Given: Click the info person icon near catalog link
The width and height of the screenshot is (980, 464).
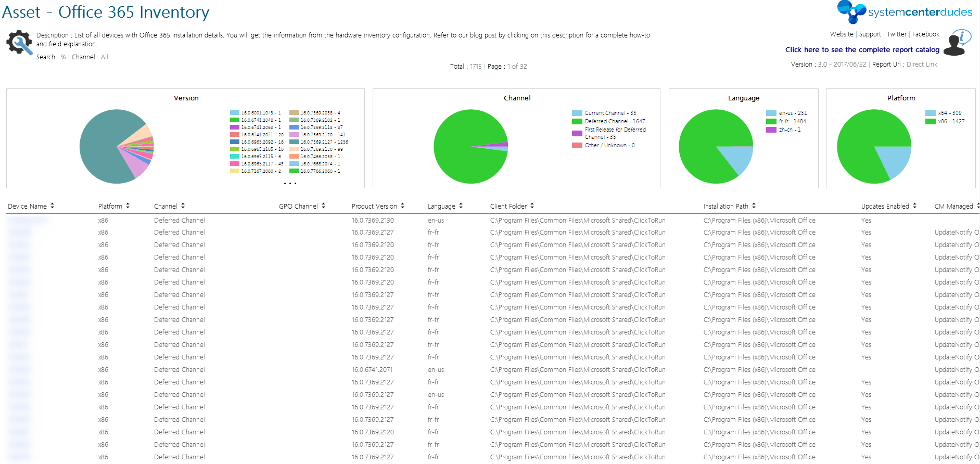Looking at the screenshot, I should point(957,43).
